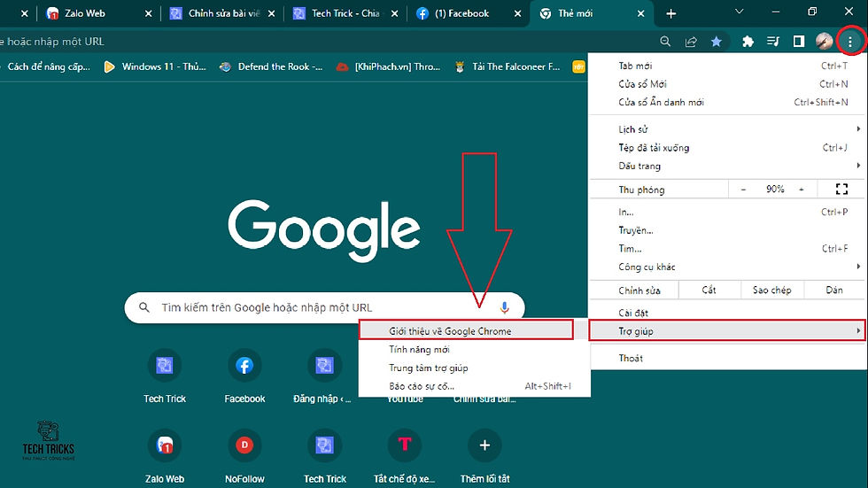Open the Chrome three-dot menu button
Viewport: 868px width, 488px height.
tap(849, 42)
